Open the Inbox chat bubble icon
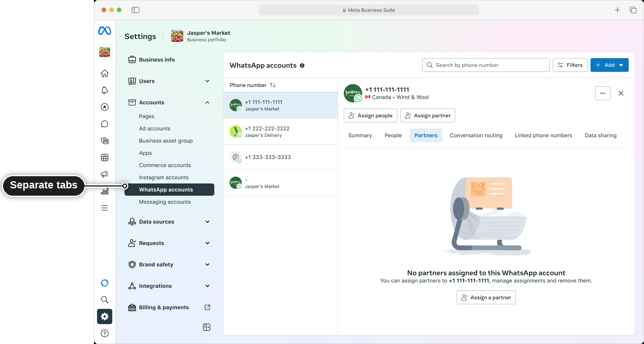 point(105,124)
